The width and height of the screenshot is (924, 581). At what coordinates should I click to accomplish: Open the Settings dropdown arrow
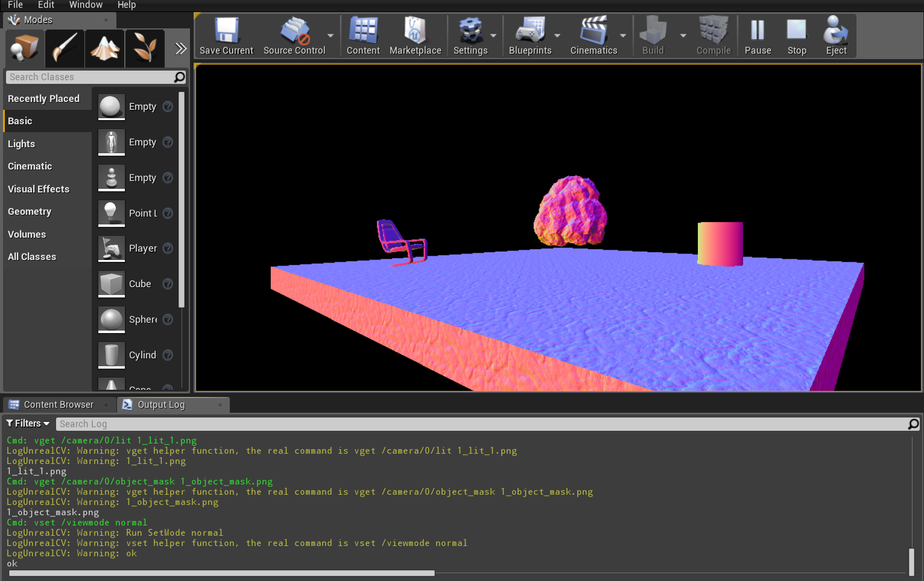[492, 35]
